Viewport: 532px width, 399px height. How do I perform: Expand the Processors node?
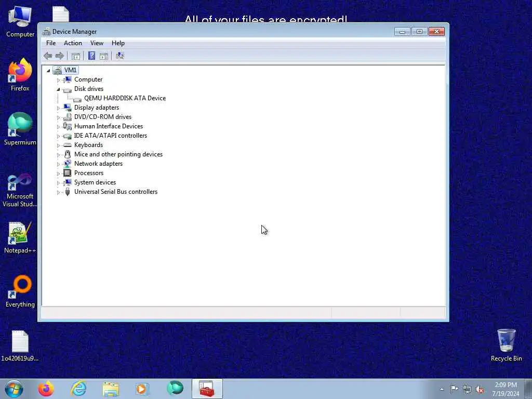tap(58, 174)
